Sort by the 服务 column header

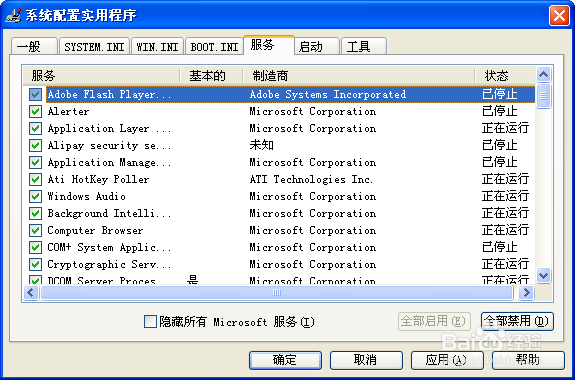pyautogui.click(x=102, y=76)
